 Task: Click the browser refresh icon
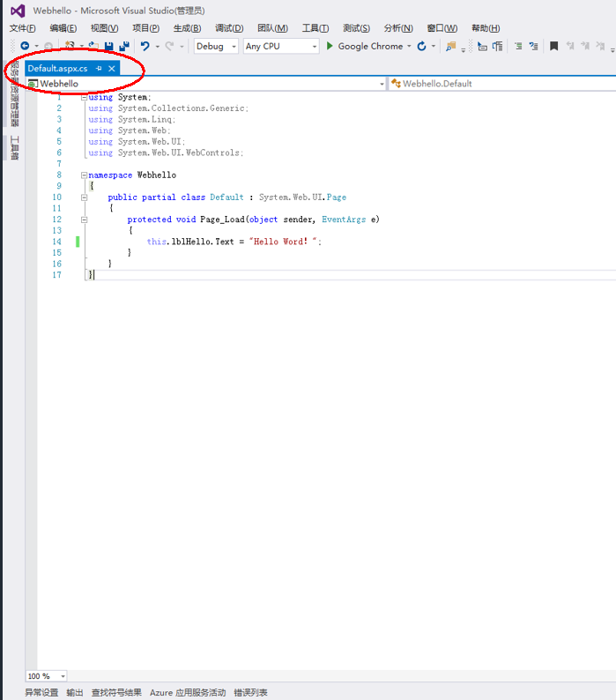pos(422,46)
